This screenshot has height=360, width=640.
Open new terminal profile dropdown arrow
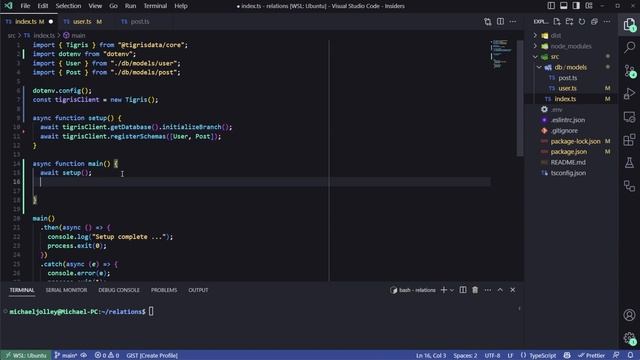pyautogui.click(x=452, y=290)
